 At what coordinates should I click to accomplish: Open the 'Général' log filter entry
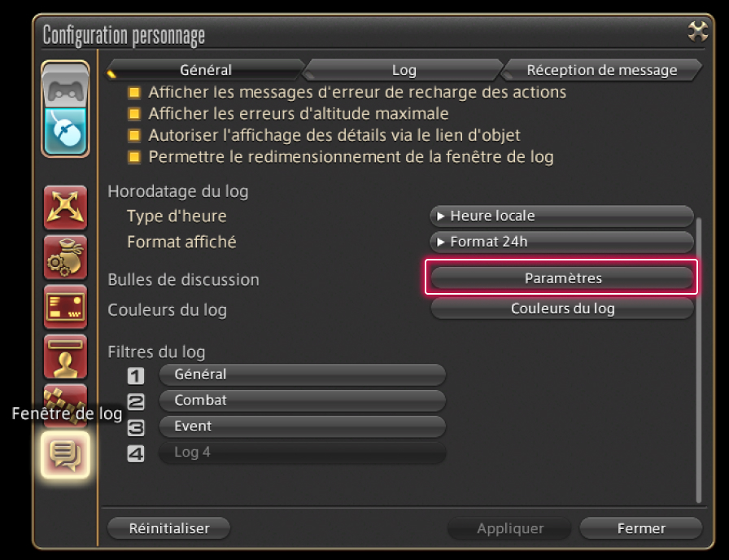pos(302,374)
